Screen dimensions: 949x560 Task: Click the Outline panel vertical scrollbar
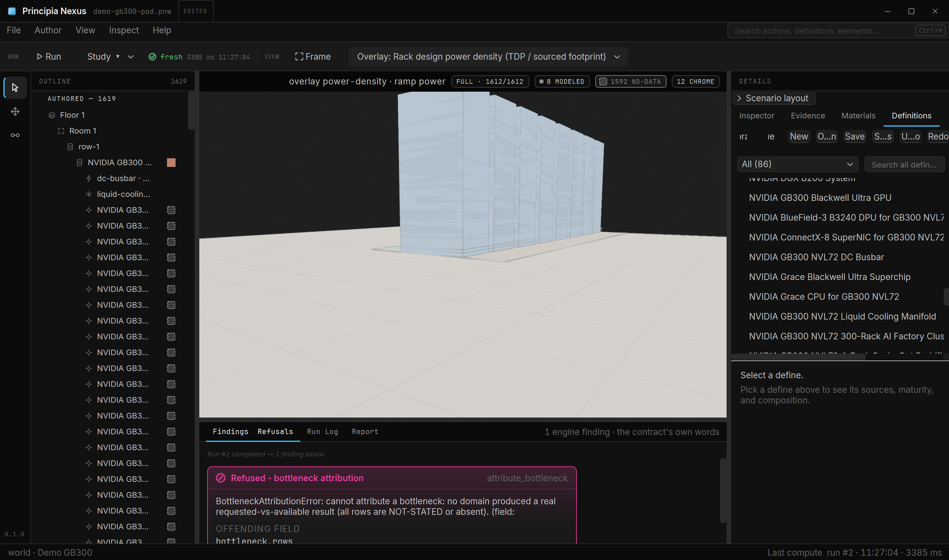[191, 110]
